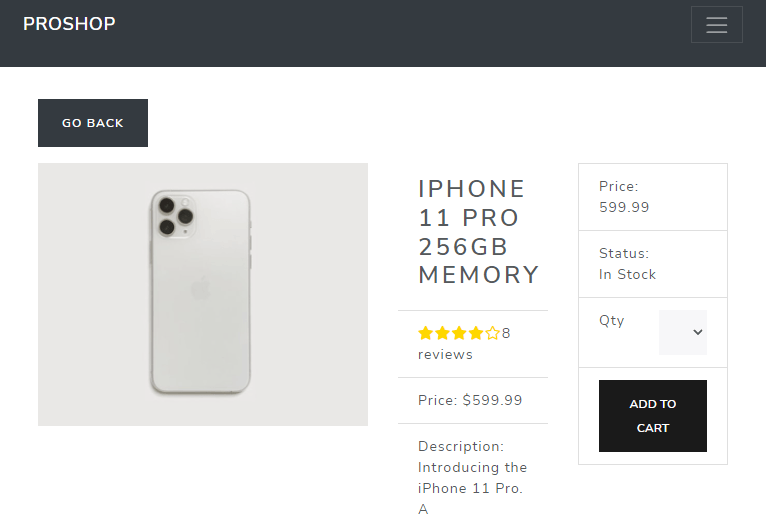Click the second gold rating star
Screen dimensions: 766x520
(x=442, y=334)
